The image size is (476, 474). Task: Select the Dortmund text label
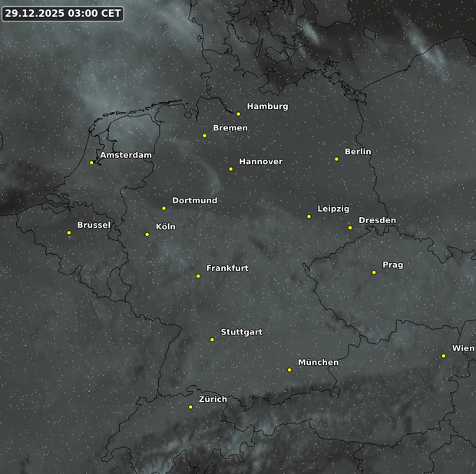pyautogui.click(x=194, y=200)
